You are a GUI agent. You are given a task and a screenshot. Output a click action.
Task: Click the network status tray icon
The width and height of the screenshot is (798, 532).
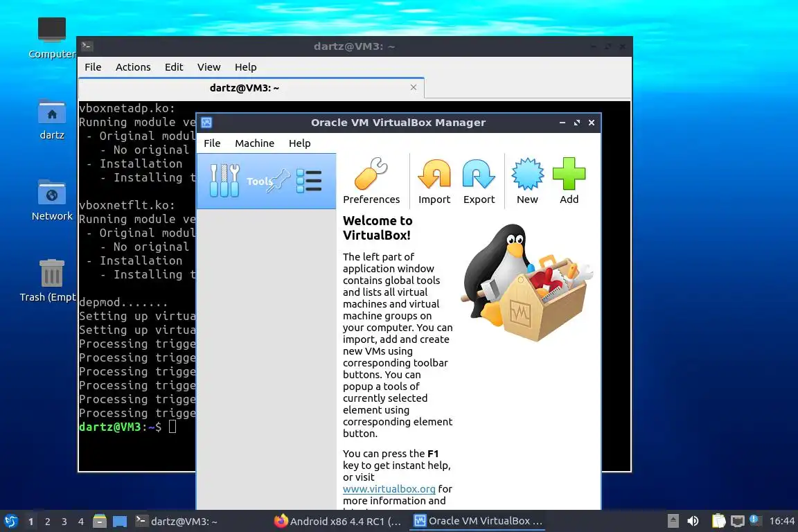tap(737, 521)
